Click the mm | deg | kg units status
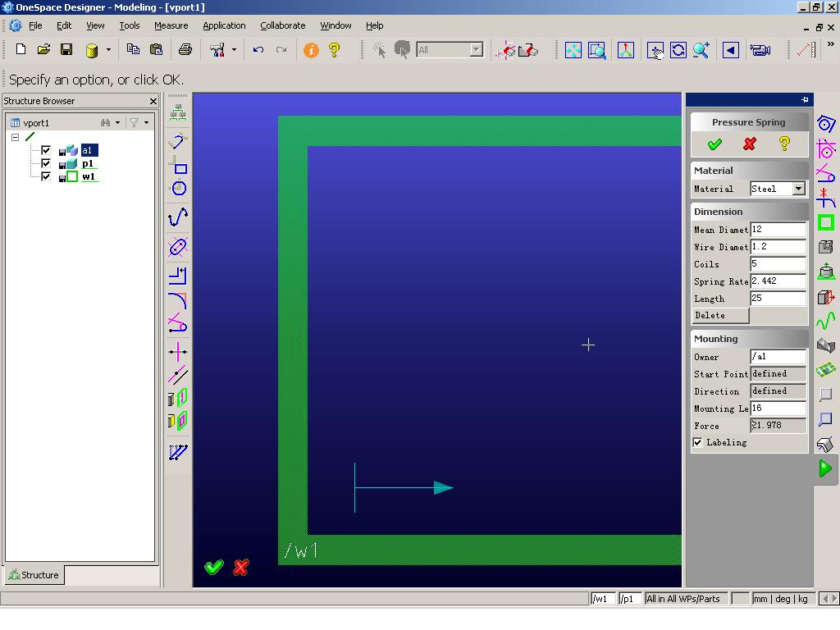This screenshot has width=840, height=630. (x=783, y=598)
